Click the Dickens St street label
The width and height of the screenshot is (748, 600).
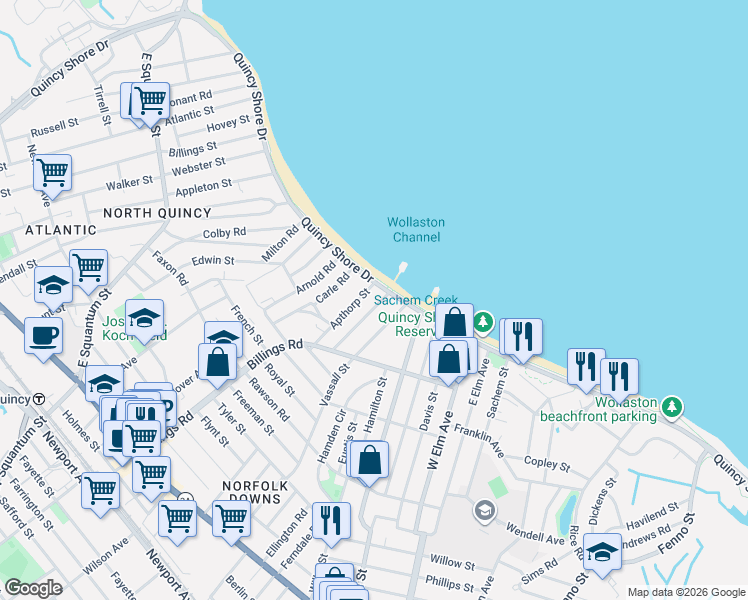603,501
